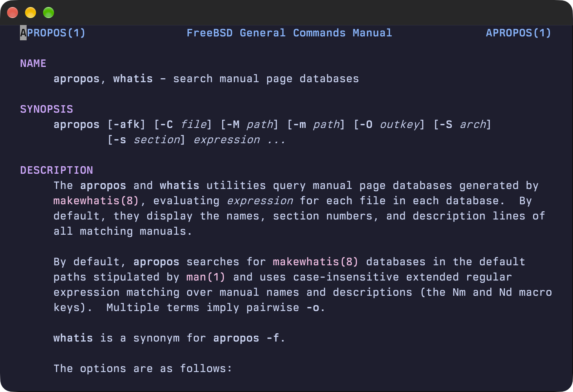The height and width of the screenshot is (392, 573).
Task: Click the highlighted cursor on letter A
Action: 23,33
